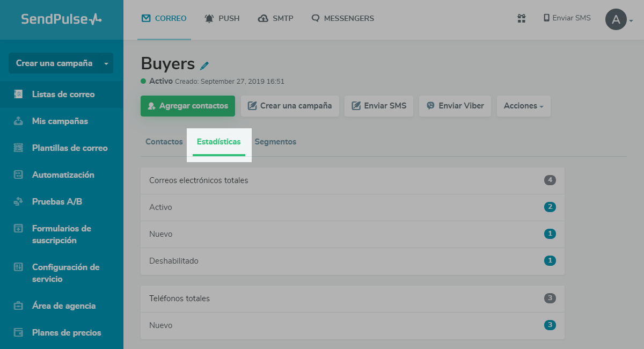Open Pruebas A/B section
Viewport: 644px width, 349px height.
[57, 202]
